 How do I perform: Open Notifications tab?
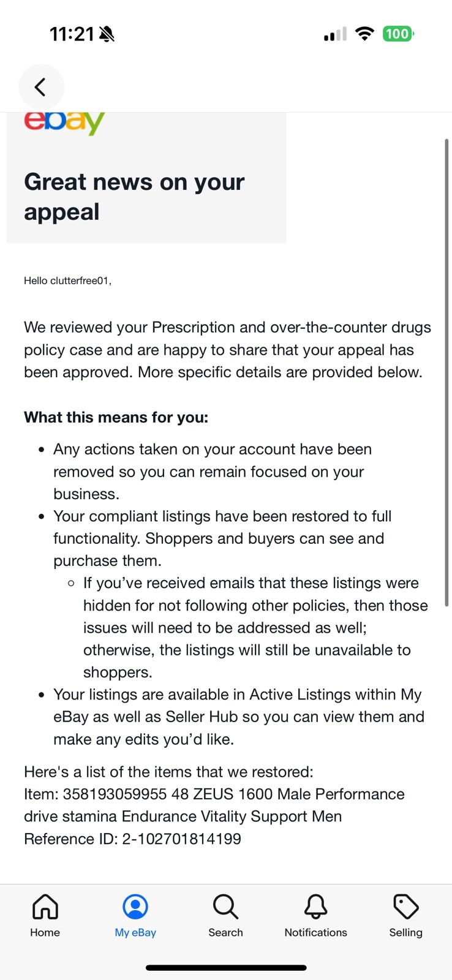315,916
